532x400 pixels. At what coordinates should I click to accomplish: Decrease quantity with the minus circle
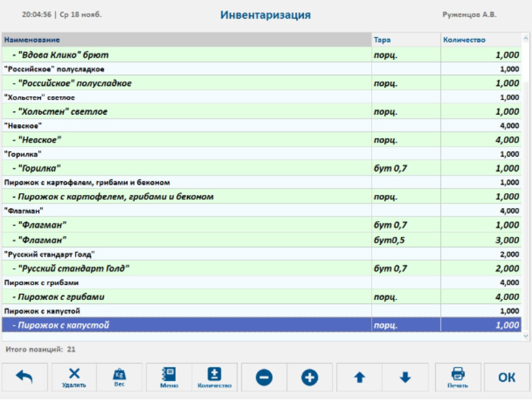(264, 377)
